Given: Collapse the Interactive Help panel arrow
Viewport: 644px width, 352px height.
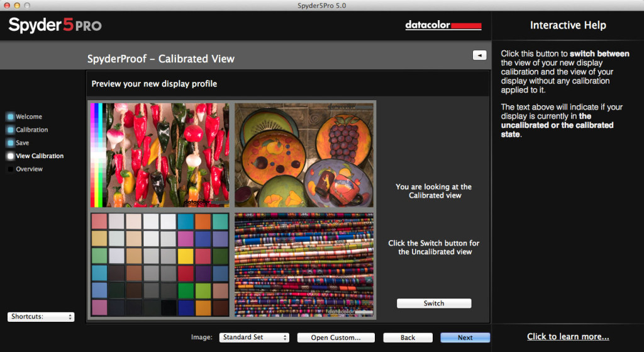Looking at the screenshot, I should pos(479,55).
